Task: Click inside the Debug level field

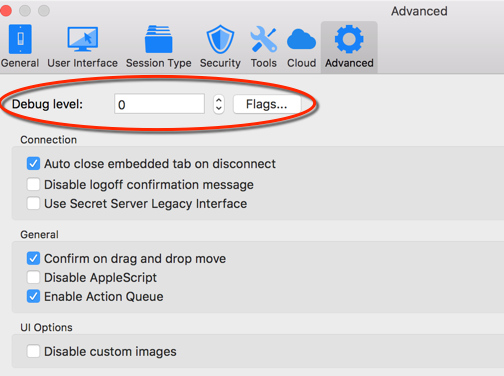Action: point(159,104)
